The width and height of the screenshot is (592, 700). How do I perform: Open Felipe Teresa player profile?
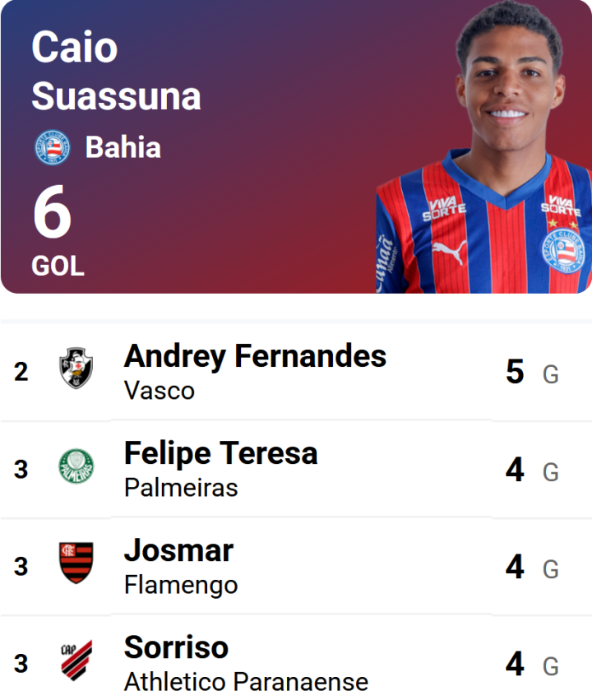(x=220, y=453)
